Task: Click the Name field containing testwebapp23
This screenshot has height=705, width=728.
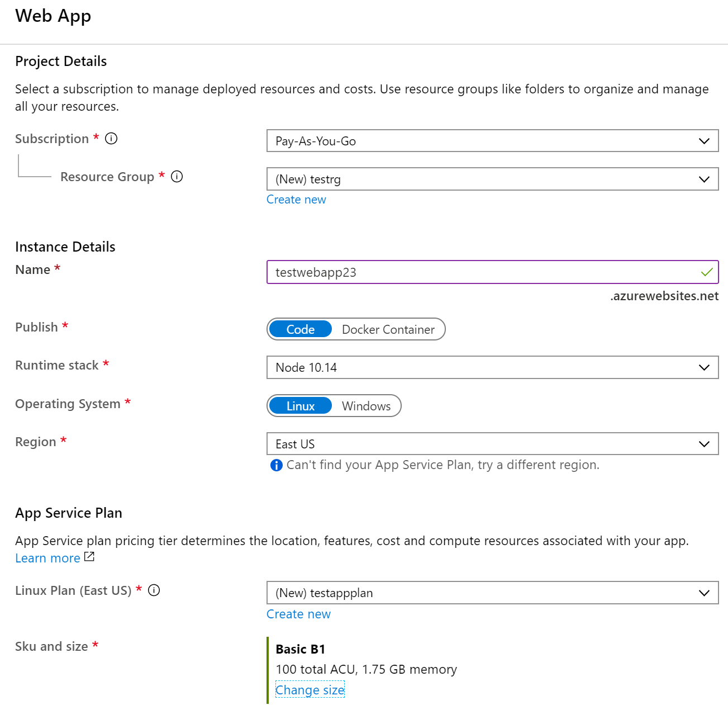Action: [493, 272]
